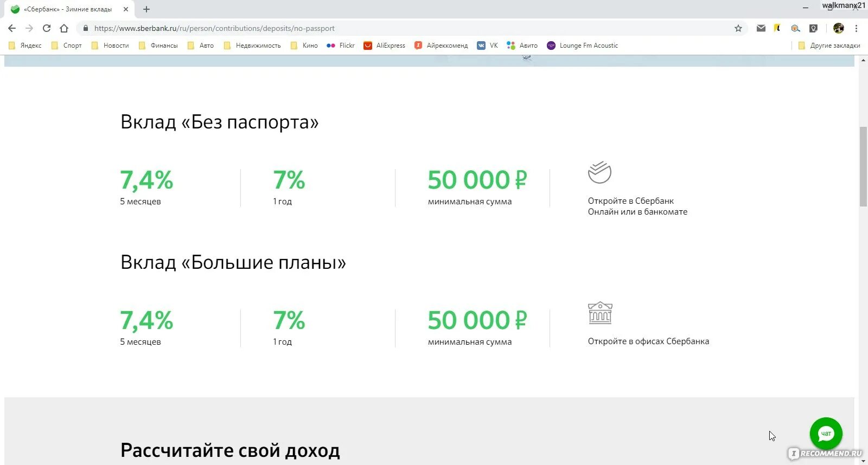
Task: Open the lightbulb extension icon
Action: point(813,28)
